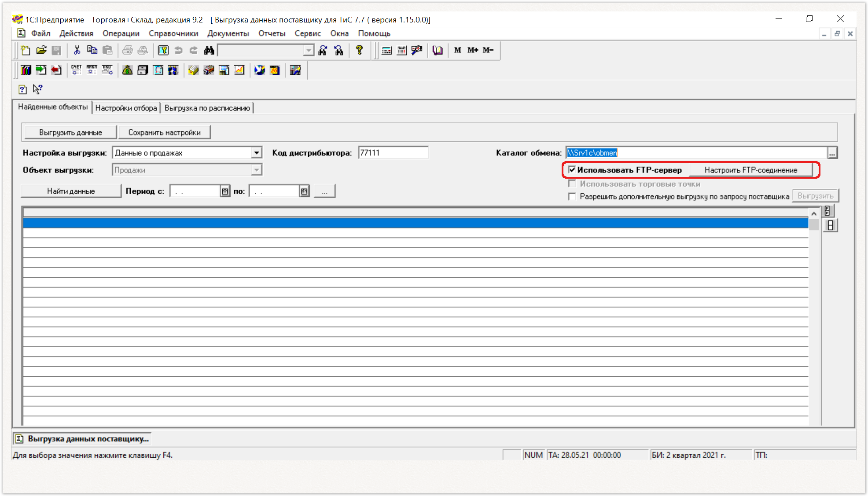Open calendar picker for по date
Viewport: 868px width, 496px height.
click(x=304, y=191)
